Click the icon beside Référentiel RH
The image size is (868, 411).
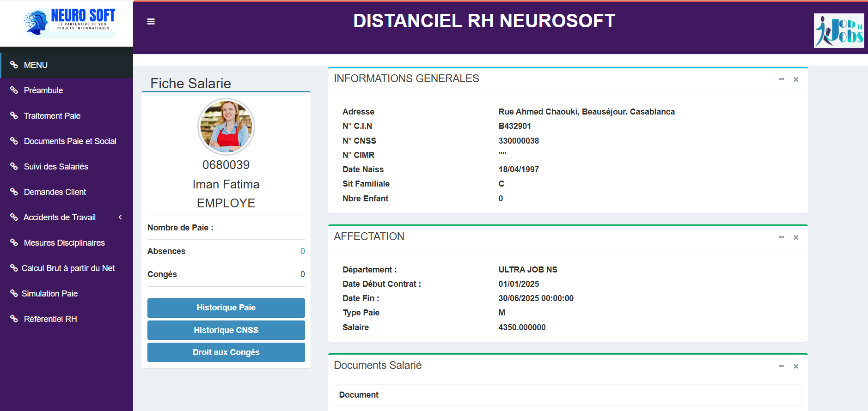coord(14,319)
